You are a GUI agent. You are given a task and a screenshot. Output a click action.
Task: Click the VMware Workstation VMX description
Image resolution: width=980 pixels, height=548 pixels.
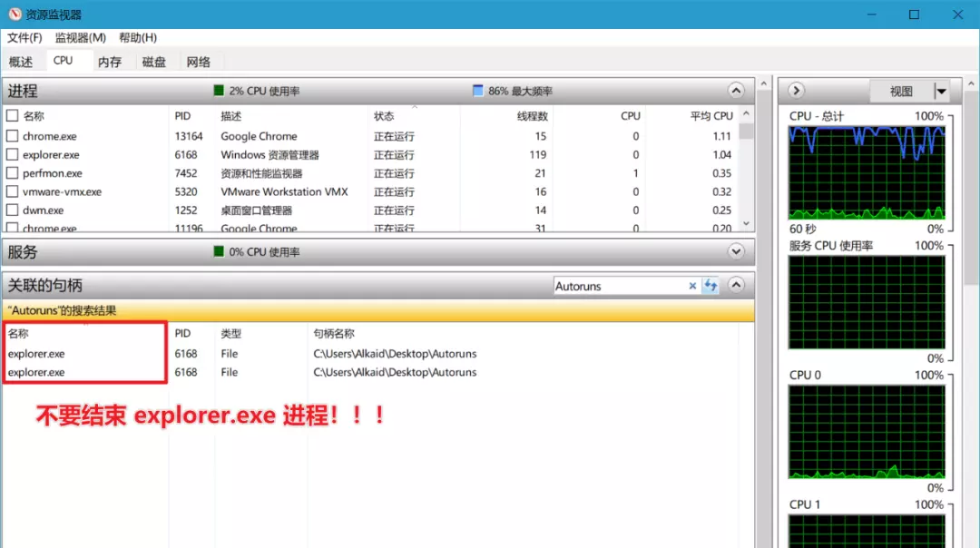[x=284, y=191]
